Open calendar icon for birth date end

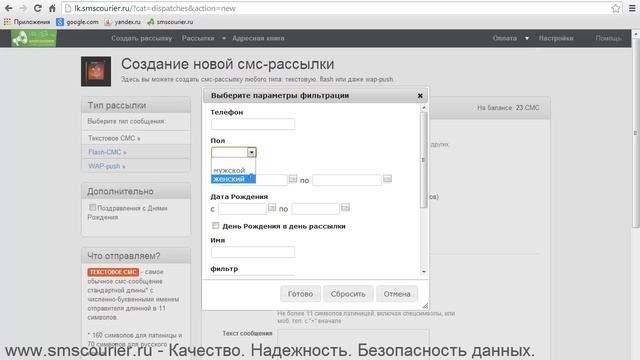(345, 208)
